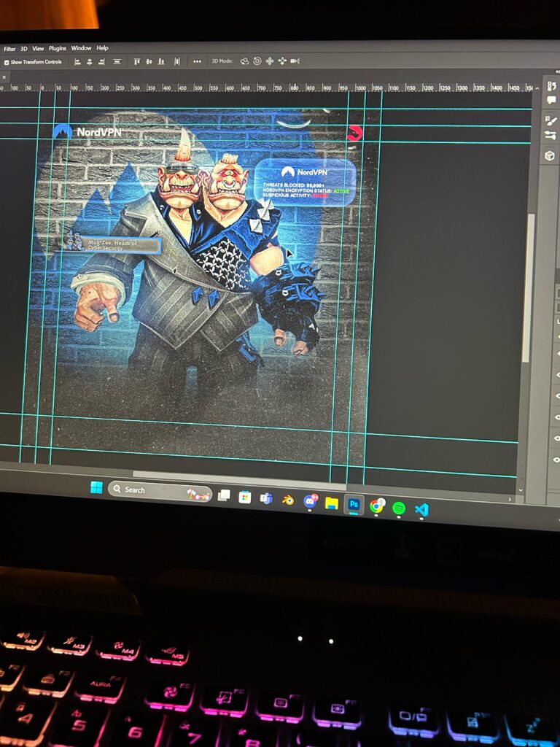The width and height of the screenshot is (560, 747).
Task: Open the Brush Settings panel icon
Action: tap(551, 121)
